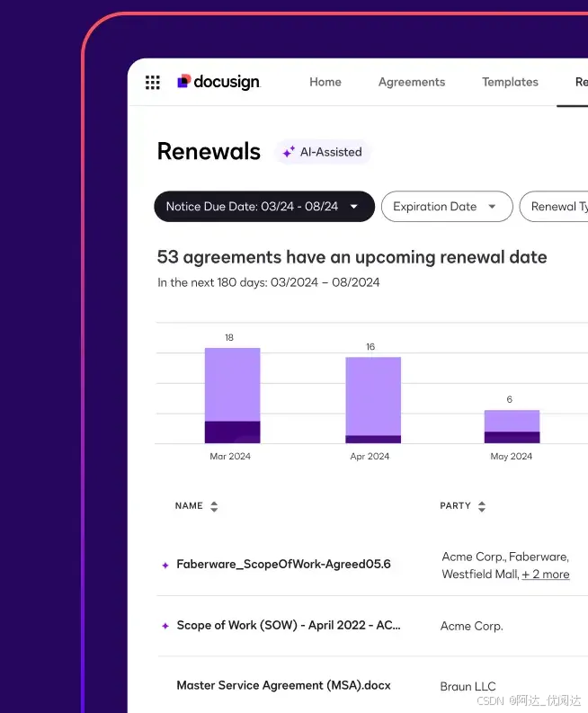Click 'In the next 180 days' subtitle text
The image size is (588, 713).
[x=268, y=282]
